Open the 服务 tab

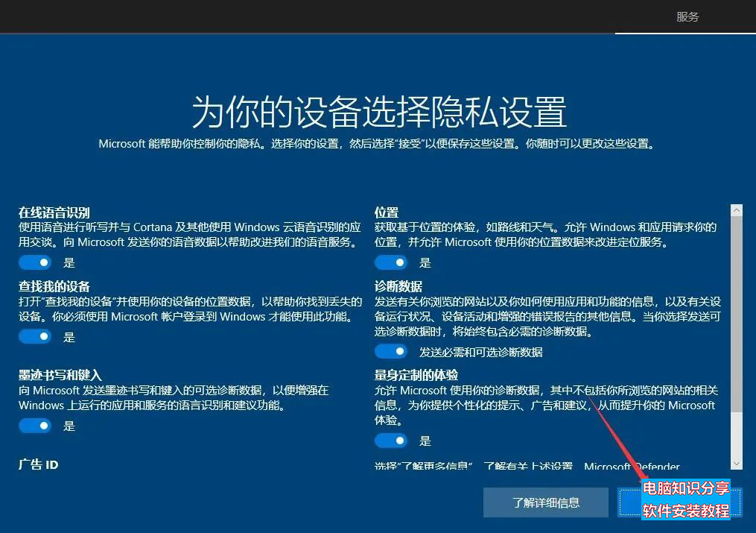(687, 16)
